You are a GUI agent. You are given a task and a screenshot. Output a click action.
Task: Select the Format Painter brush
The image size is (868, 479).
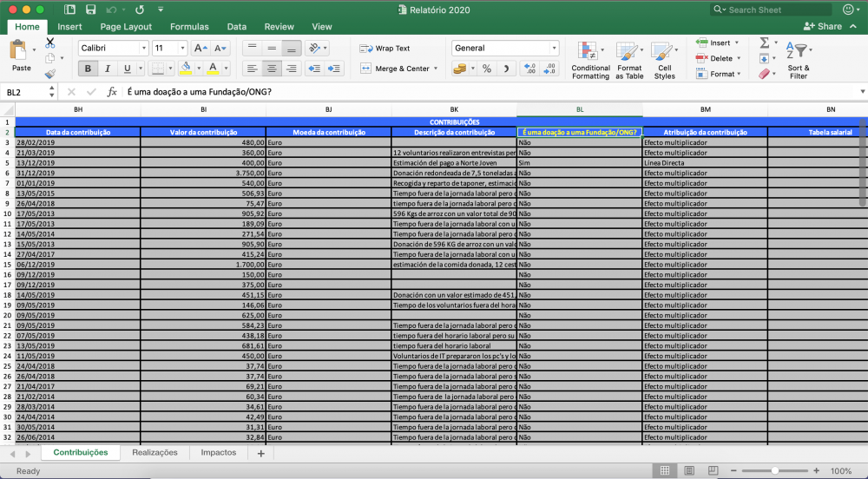(49, 75)
